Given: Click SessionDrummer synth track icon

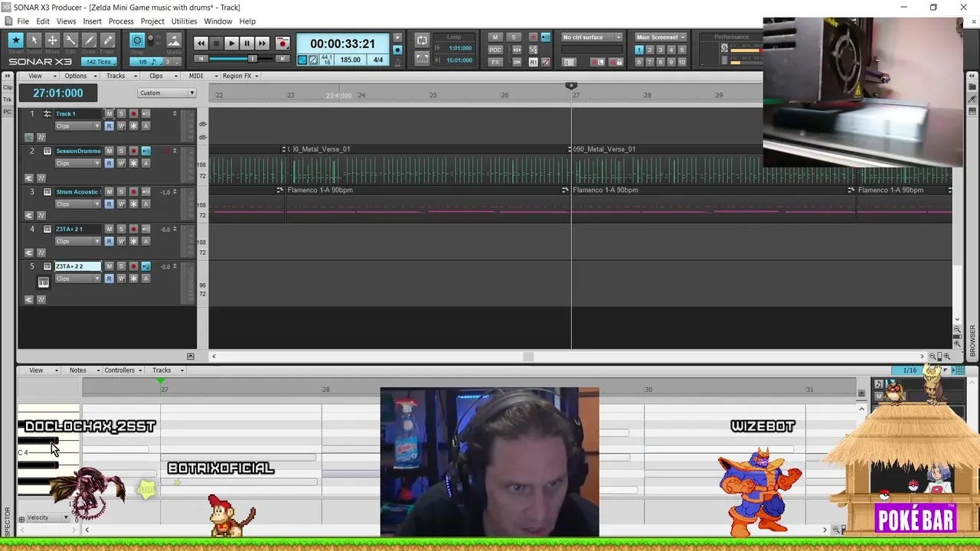Looking at the screenshot, I should pos(47,151).
